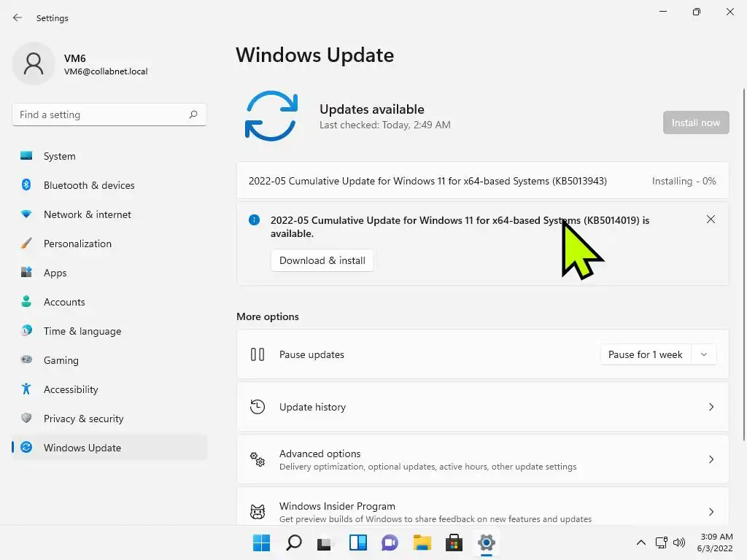The width and height of the screenshot is (747, 560).
Task: Click the Accounts person icon in sidebar
Action: [x=26, y=301]
